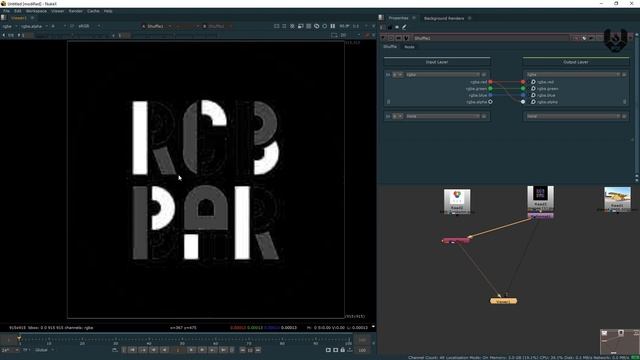The image size is (640, 360).
Task: Click the last frame playback button
Action: (x=223, y=350)
